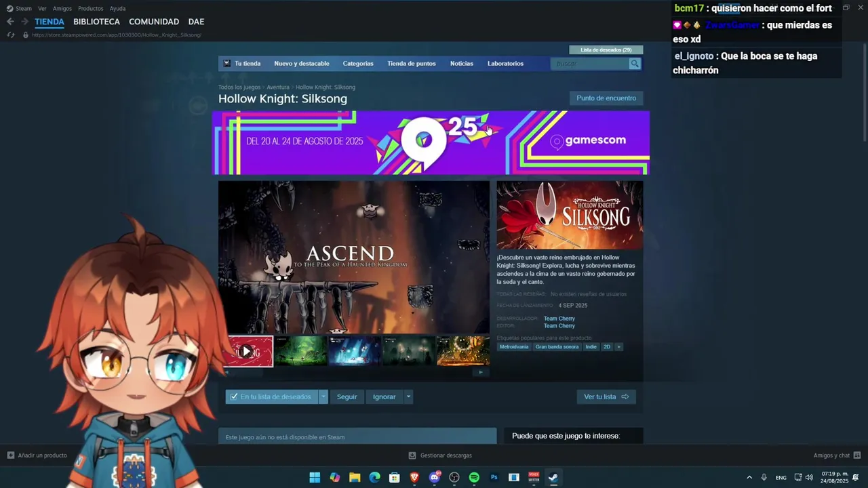Open Microsoft Edge from taskbar
The width and height of the screenshot is (868, 488).
(374, 478)
